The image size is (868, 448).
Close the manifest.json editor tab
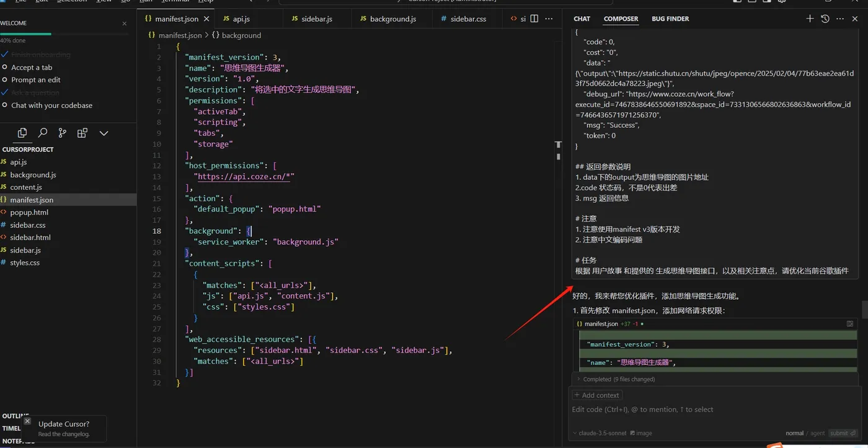click(207, 19)
